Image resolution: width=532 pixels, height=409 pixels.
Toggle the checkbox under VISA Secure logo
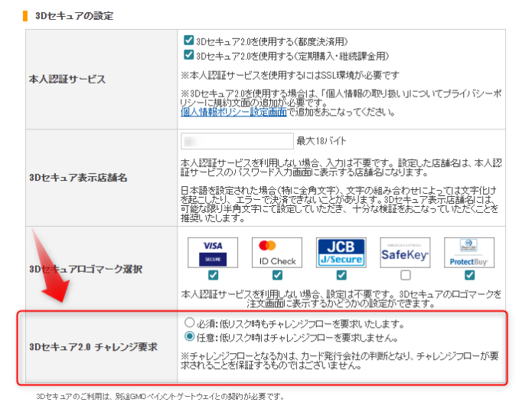[x=213, y=276]
